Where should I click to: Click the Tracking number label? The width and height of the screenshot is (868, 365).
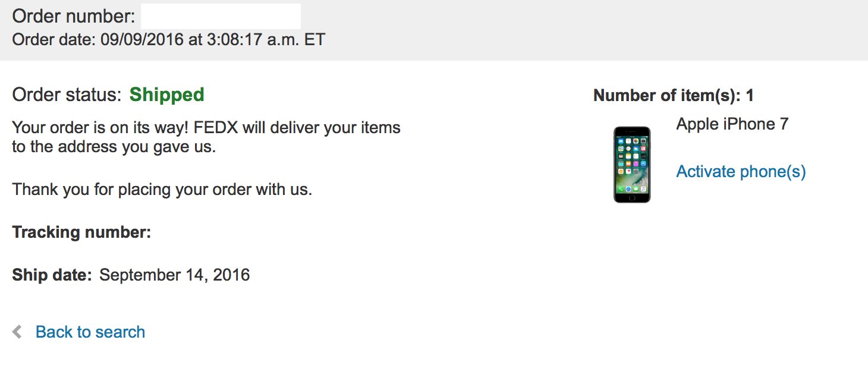coord(81,232)
